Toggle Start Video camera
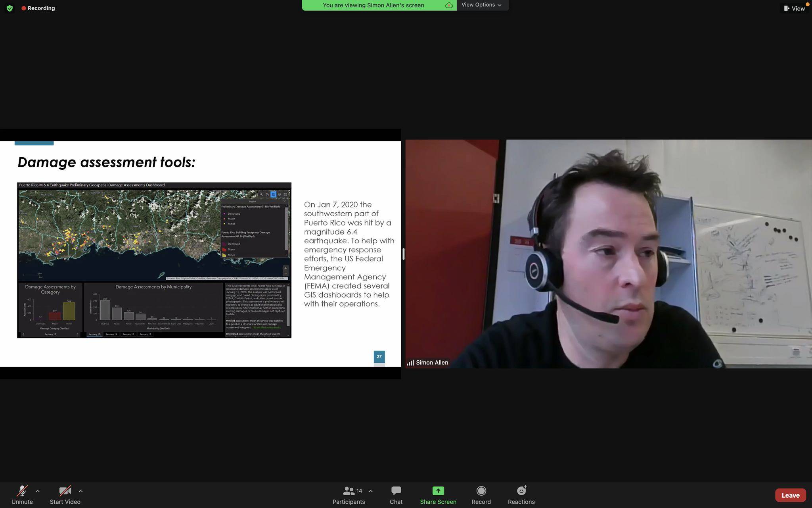The width and height of the screenshot is (812, 508). click(x=65, y=491)
